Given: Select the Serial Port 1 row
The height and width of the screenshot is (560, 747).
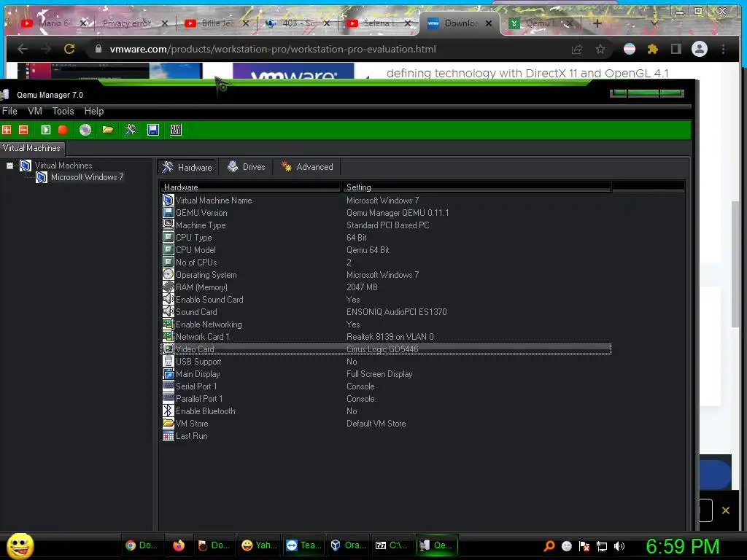Looking at the screenshot, I should tap(386, 386).
